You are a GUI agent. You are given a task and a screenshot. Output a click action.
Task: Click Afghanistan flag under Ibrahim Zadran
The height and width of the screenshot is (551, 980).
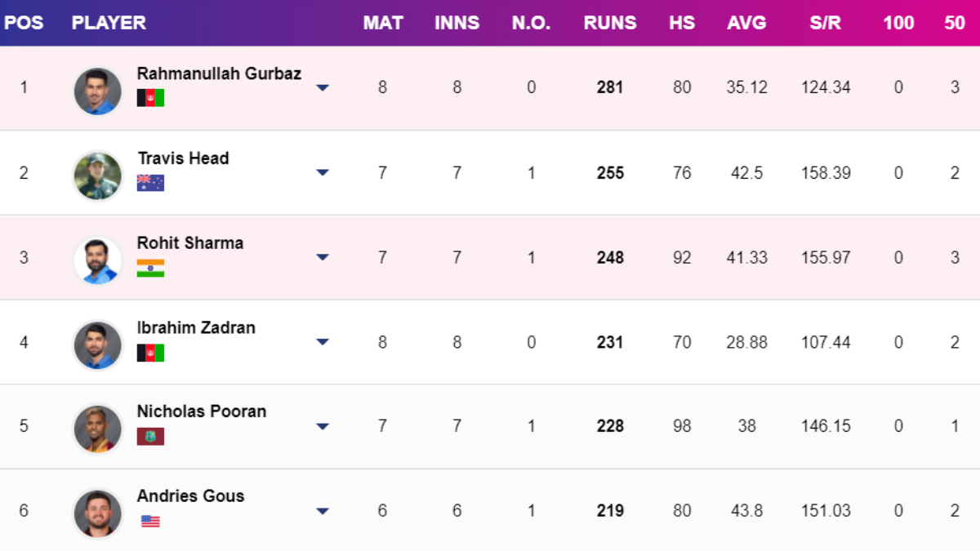[150, 353]
